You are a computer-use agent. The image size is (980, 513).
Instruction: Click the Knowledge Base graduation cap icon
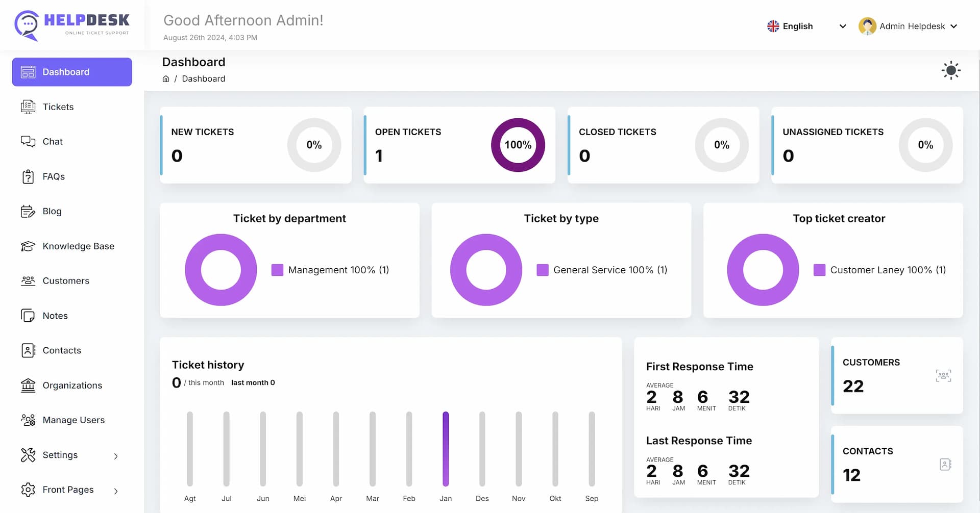[28, 246]
